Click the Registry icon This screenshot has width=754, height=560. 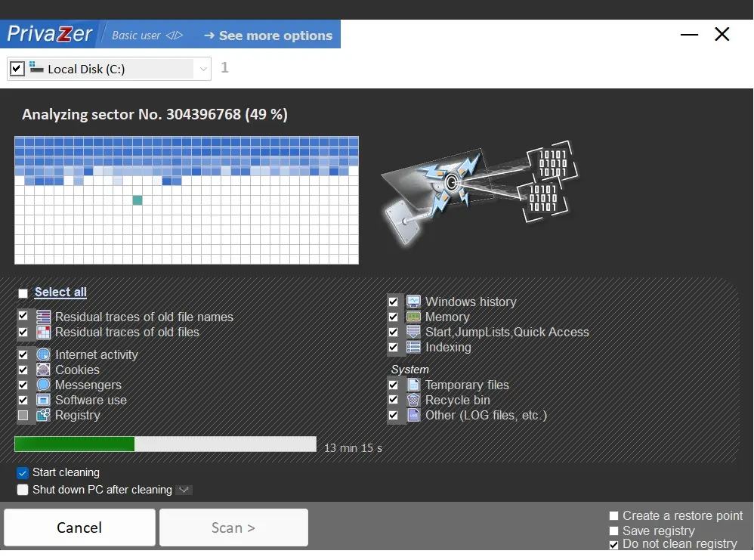43,415
